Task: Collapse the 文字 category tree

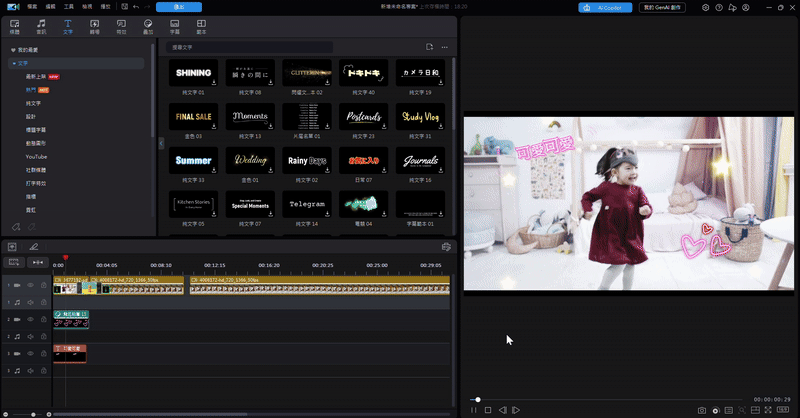Action: tap(13, 63)
